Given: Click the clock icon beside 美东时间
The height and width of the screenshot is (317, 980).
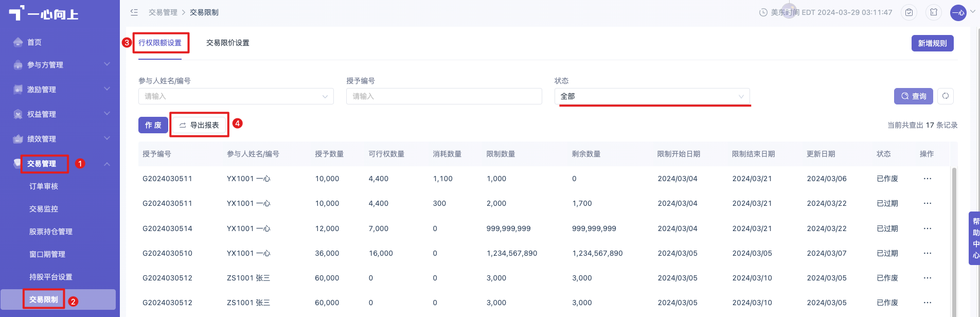Looking at the screenshot, I should tap(763, 12).
